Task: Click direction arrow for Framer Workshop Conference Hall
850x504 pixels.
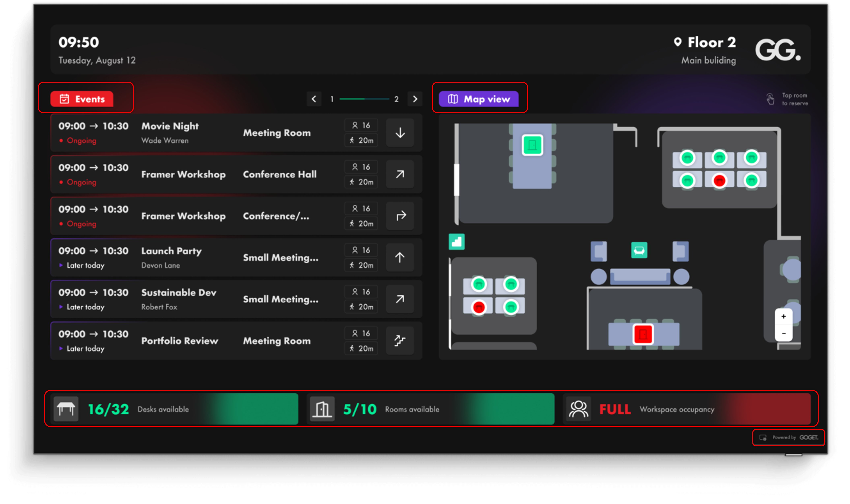Action: click(x=400, y=175)
